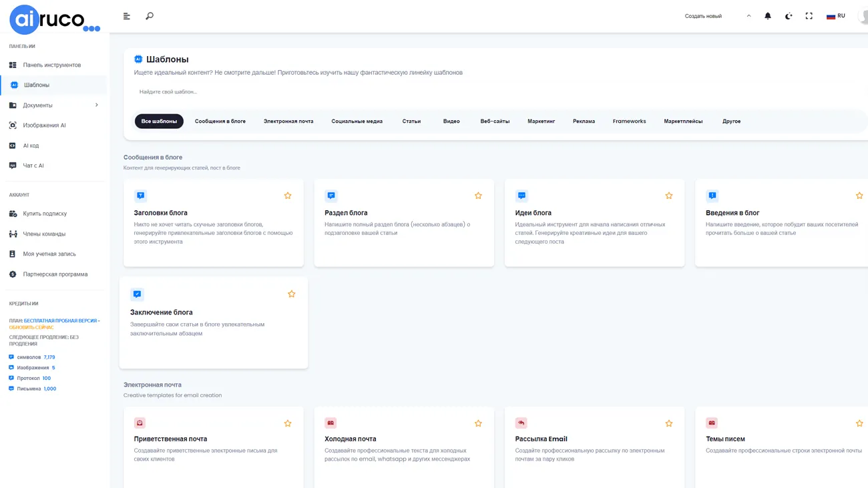Screen dimensions: 868x488
Task: Collapse the sidebar with the hamburger icon
Action: [127, 16]
